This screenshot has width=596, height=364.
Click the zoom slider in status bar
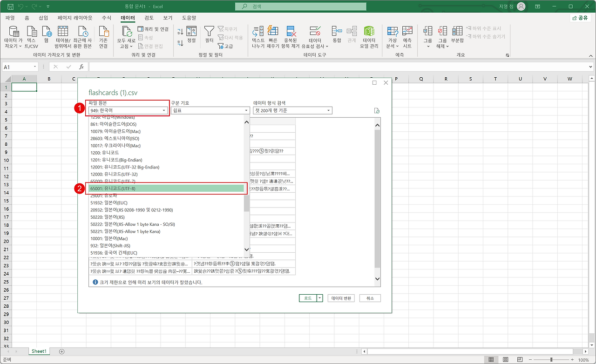coord(551,360)
